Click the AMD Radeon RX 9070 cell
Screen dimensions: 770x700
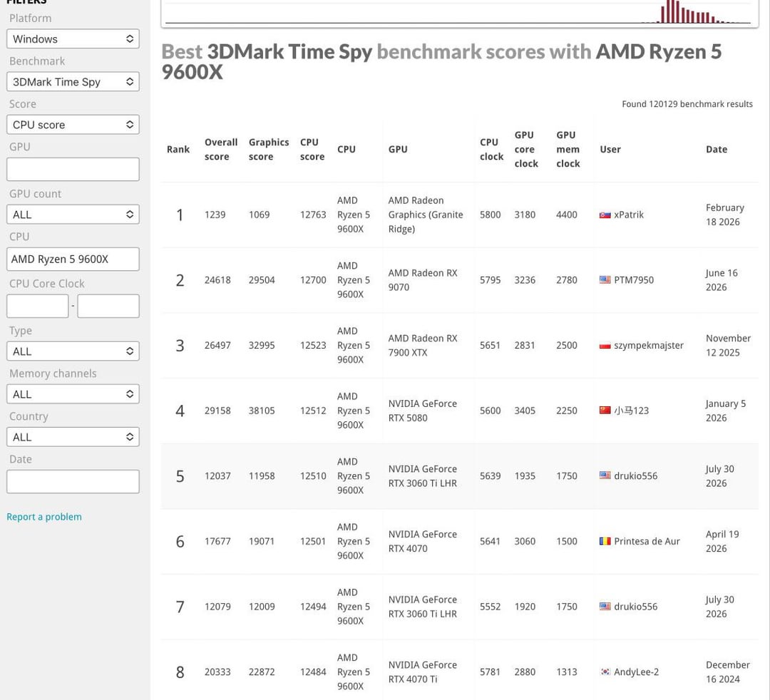point(423,280)
